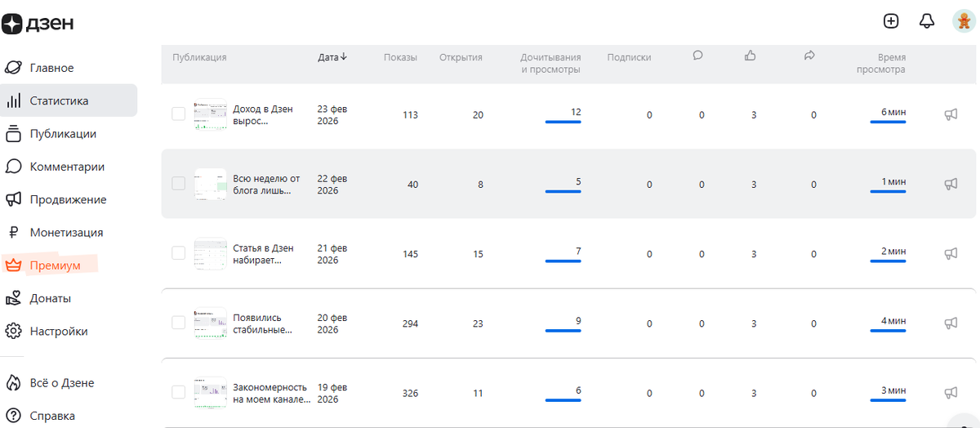The image size is (980, 428).
Task: Click the read-through bar for the 23 Feb post
Action: click(x=563, y=122)
